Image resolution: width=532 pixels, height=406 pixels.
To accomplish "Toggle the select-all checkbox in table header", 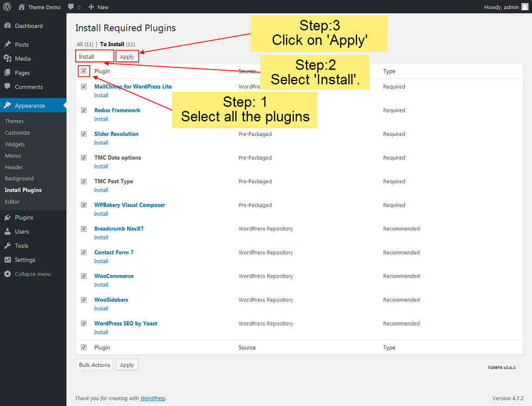I will tap(84, 71).
